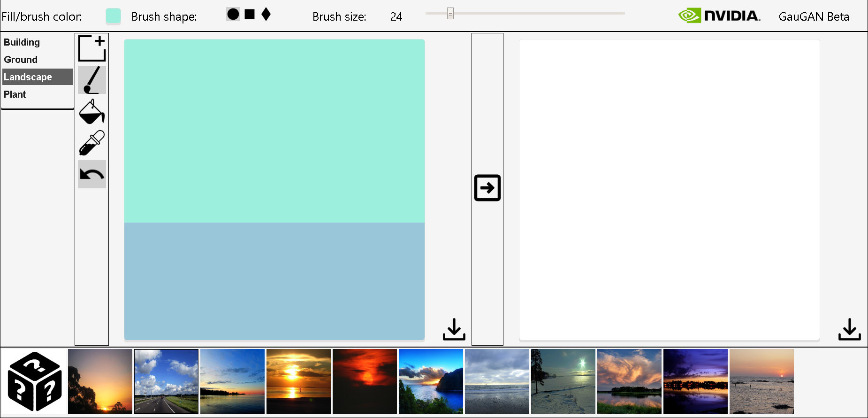Open the fill/brush color swatch
The height and width of the screenshot is (418, 868).
tap(114, 16)
